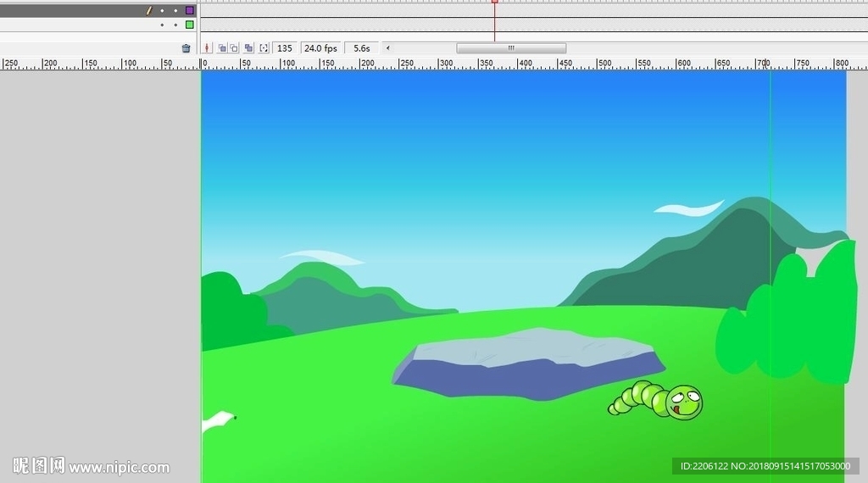Click the frame rate value 24.0 fps

(320, 48)
